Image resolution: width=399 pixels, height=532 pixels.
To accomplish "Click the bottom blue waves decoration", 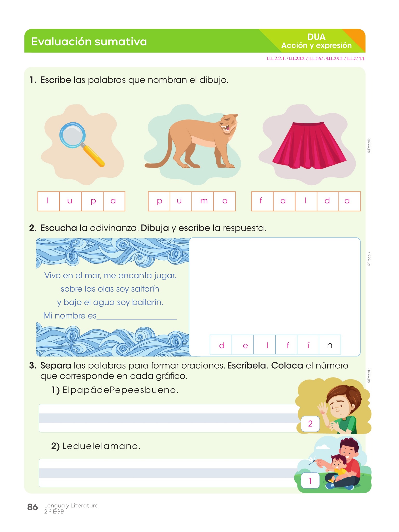I will pos(112,339).
